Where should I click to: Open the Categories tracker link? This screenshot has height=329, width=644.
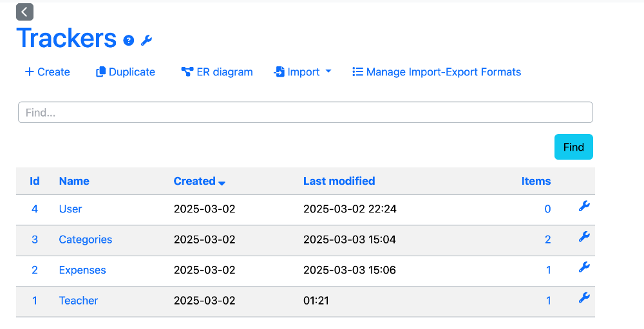click(86, 240)
